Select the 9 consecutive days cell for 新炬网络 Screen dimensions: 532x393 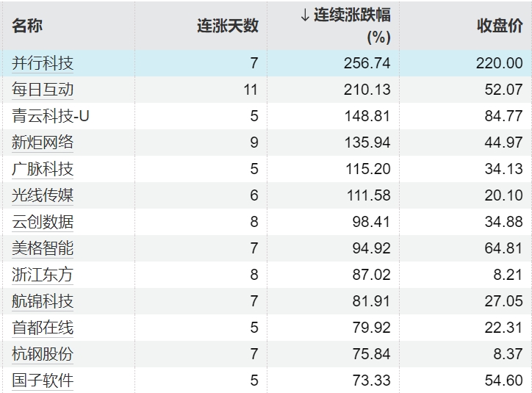tap(254, 143)
